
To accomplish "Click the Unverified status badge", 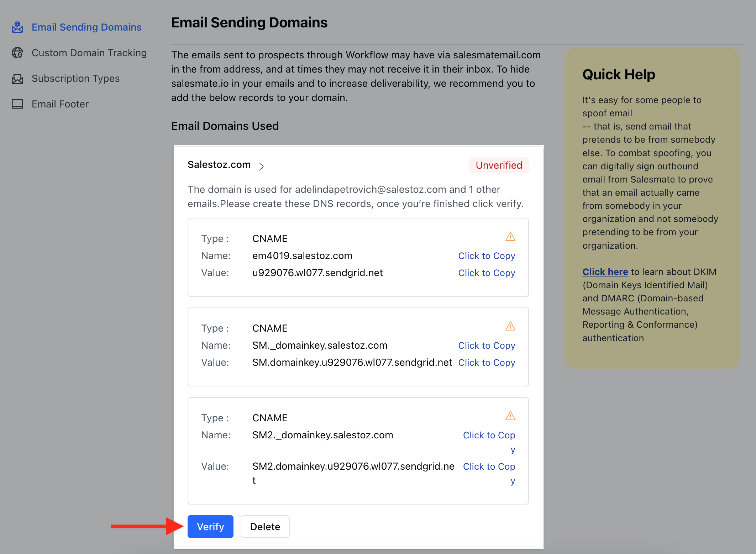I will [x=499, y=165].
